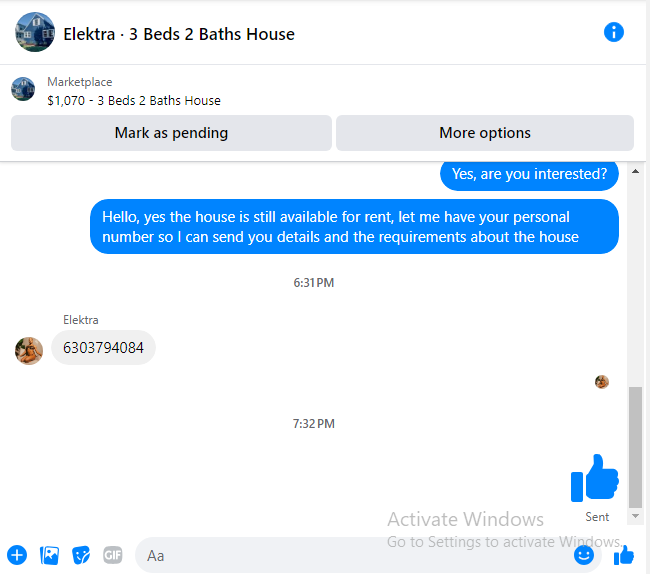Open More options button
The width and height of the screenshot is (650, 574).
pos(485,133)
